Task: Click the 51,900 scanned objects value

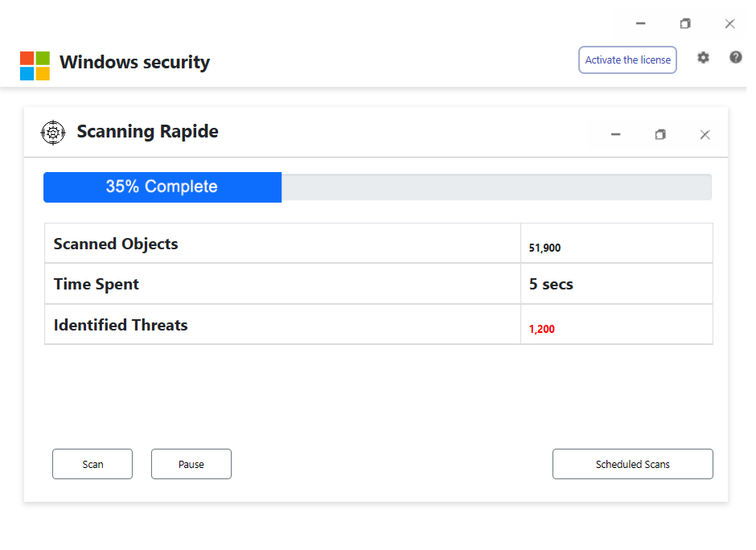Action: click(x=544, y=248)
